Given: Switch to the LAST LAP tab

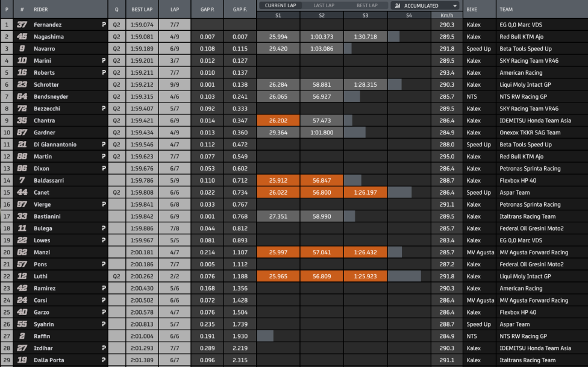Looking at the screenshot, I should click(324, 5).
